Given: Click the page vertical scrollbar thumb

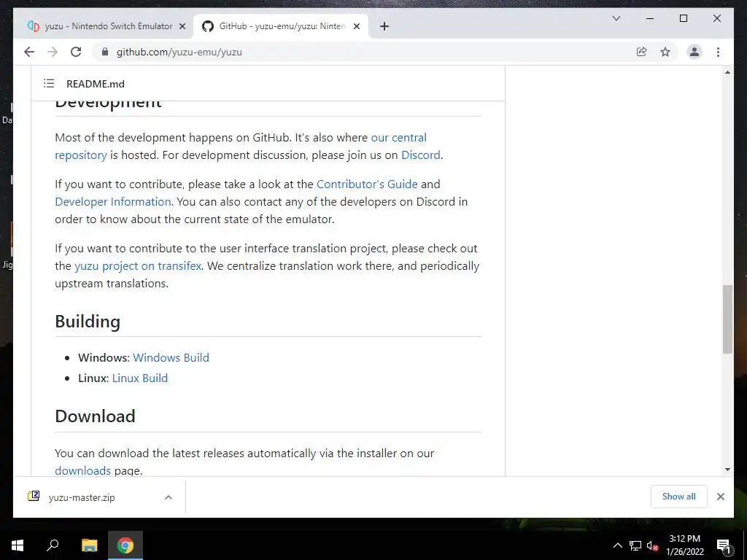Looking at the screenshot, I should click(x=727, y=319).
